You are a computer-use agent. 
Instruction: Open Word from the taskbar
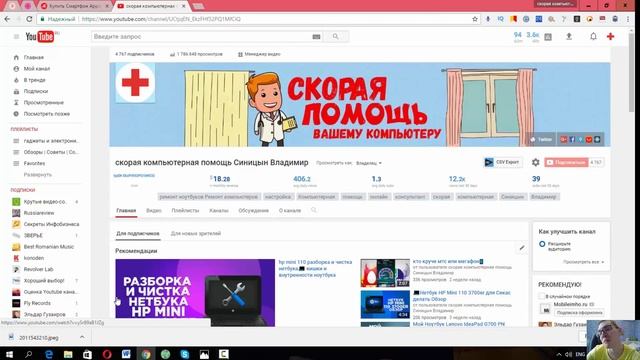click(x=126, y=354)
